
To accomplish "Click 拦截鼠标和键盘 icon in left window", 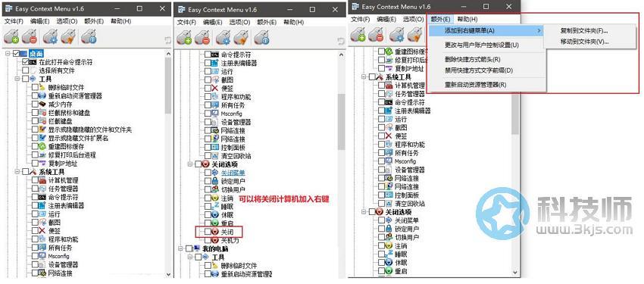I will pyautogui.click(x=43, y=112).
